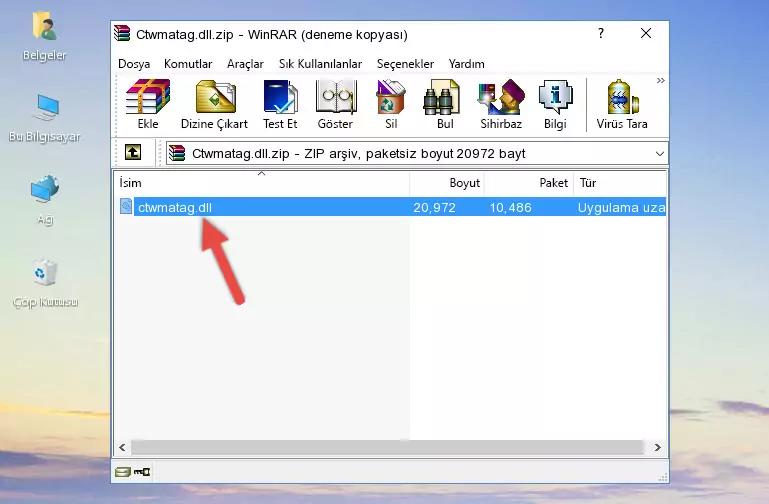
Task: Click the Sil (Delete) icon
Action: tap(391, 104)
